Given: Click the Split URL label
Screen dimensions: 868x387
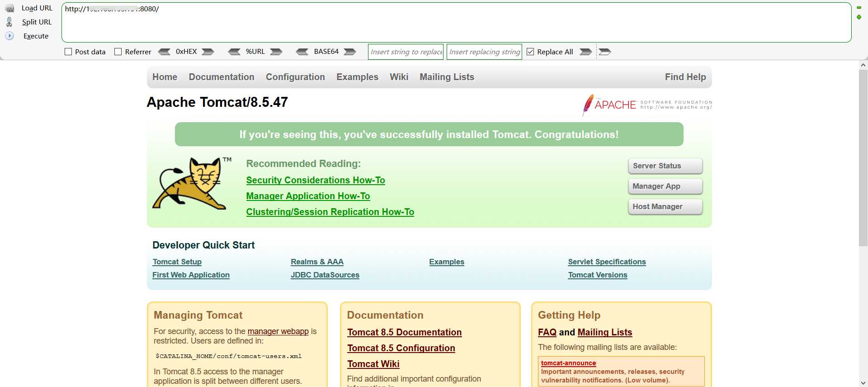Looking at the screenshot, I should coord(37,22).
